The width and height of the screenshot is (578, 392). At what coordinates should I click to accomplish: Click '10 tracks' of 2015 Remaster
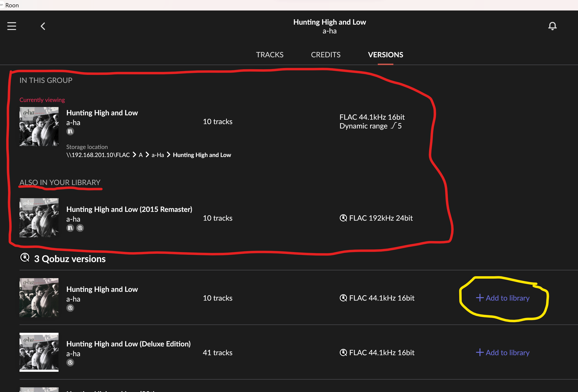pyautogui.click(x=218, y=218)
